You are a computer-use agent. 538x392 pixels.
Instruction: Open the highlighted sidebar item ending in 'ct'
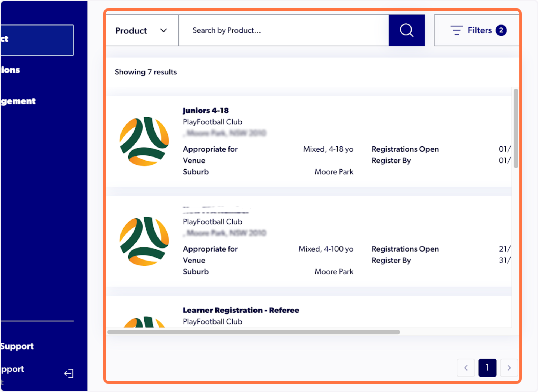tap(37, 40)
